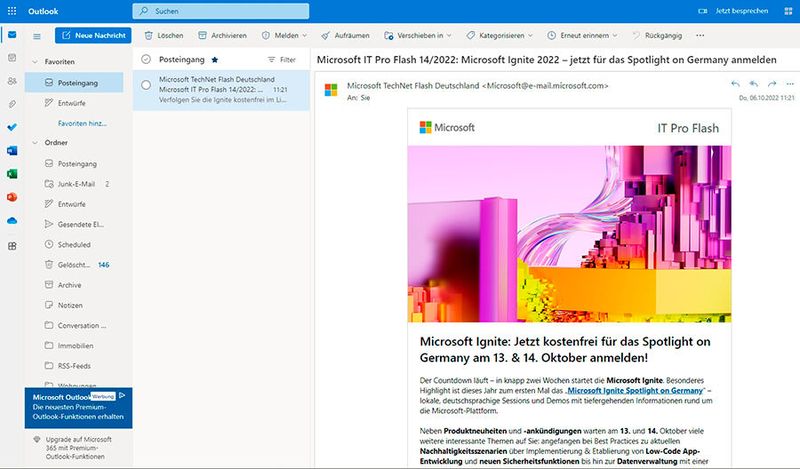Click Neue Nachricht button

[x=93, y=35]
